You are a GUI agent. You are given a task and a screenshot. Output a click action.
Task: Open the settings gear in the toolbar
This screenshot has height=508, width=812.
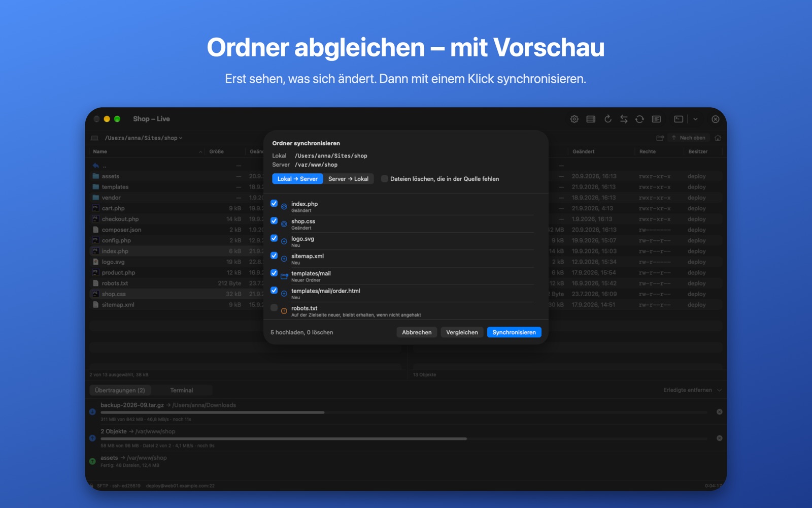pos(574,119)
